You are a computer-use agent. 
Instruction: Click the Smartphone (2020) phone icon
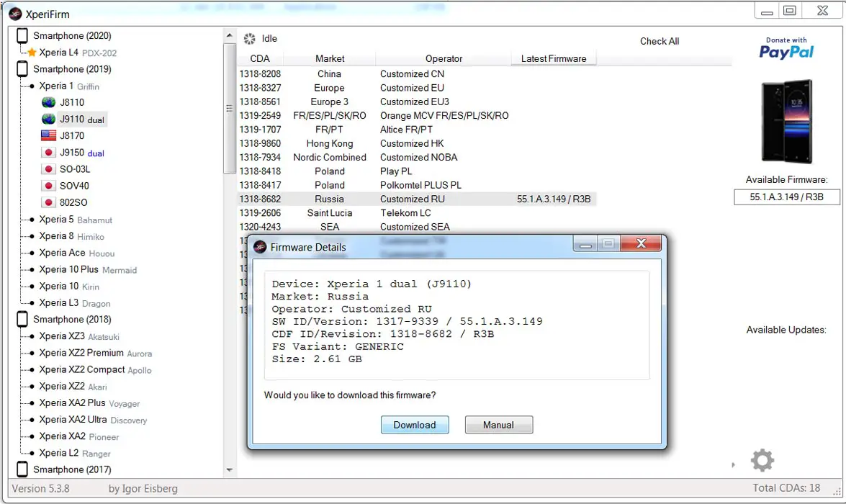[x=22, y=35]
